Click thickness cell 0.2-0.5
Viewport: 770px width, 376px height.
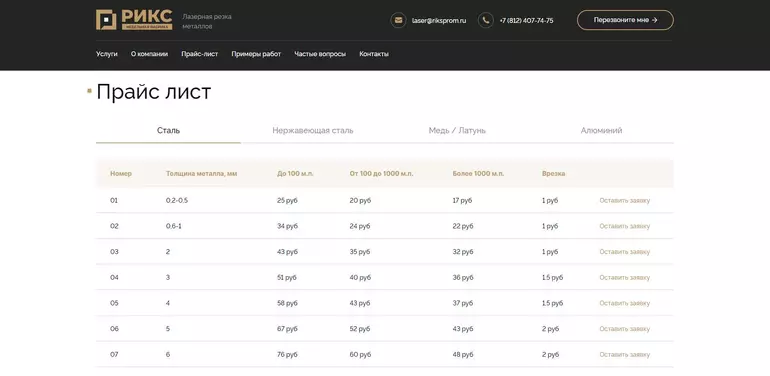click(177, 201)
